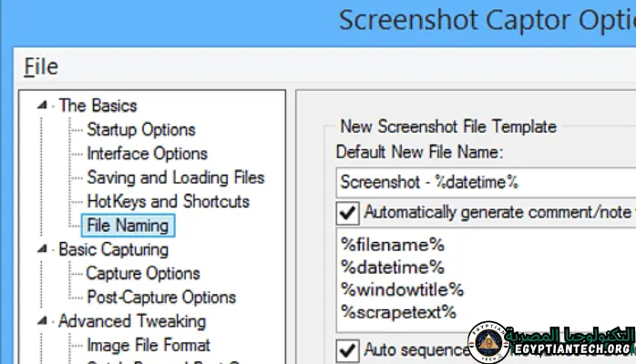Viewport: 636px width, 364px height.
Task: Collapse The Basics tree section arrow
Action: (x=42, y=106)
